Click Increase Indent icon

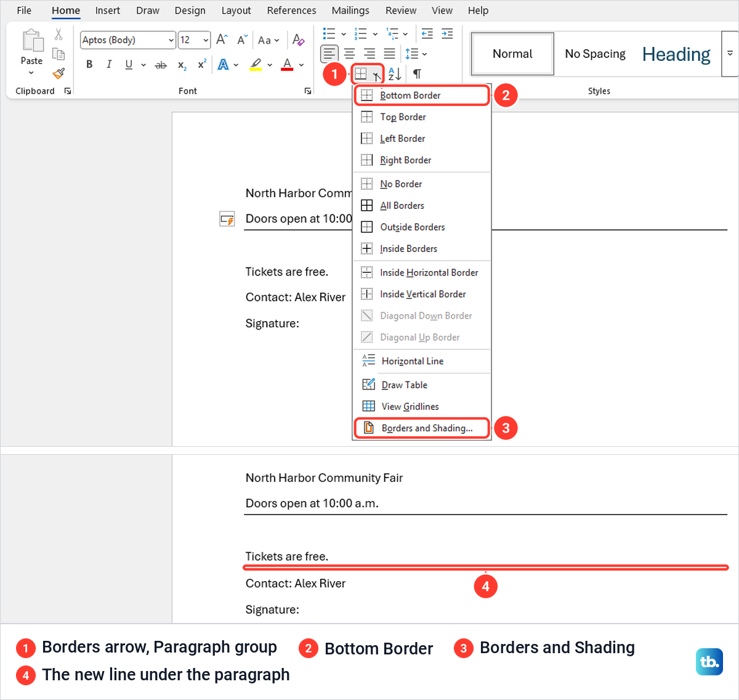(x=448, y=33)
